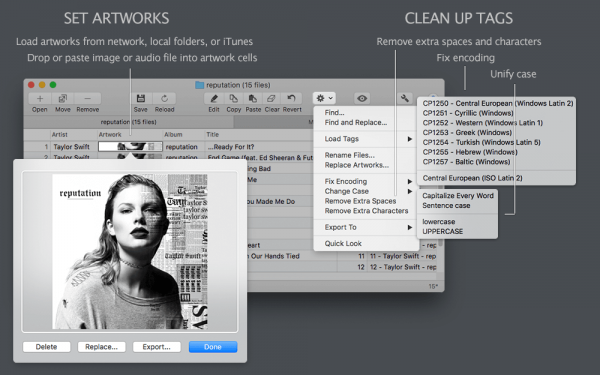Click the Replace... artwork button

tap(101, 347)
